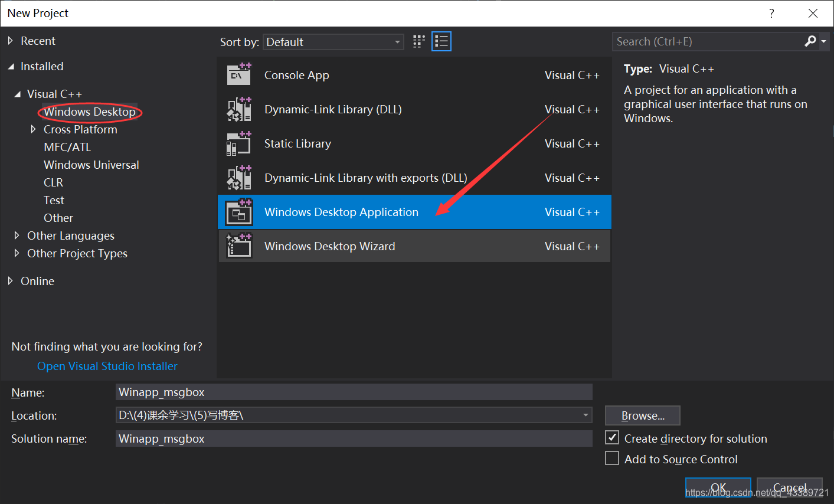Click the Windows Desktop Application template icon
834x504 pixels.
click(239, 212)
